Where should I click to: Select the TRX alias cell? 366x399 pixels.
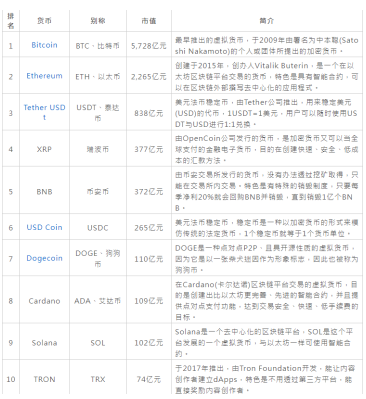[x=98, y=379]
